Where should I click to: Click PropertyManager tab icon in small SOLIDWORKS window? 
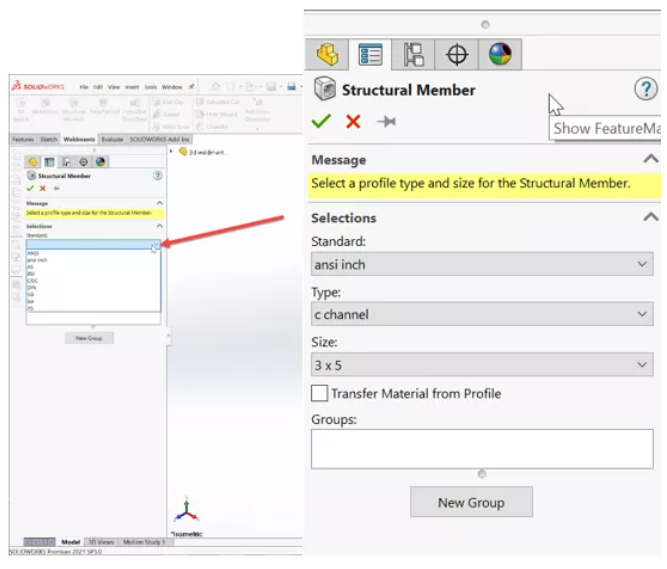(49, 162)
